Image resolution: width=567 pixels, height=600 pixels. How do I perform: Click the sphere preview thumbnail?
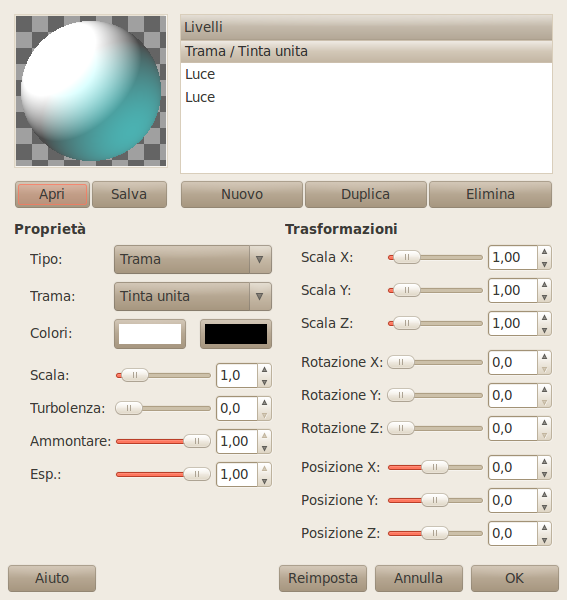pyautogui.click(x=91, y=91)
